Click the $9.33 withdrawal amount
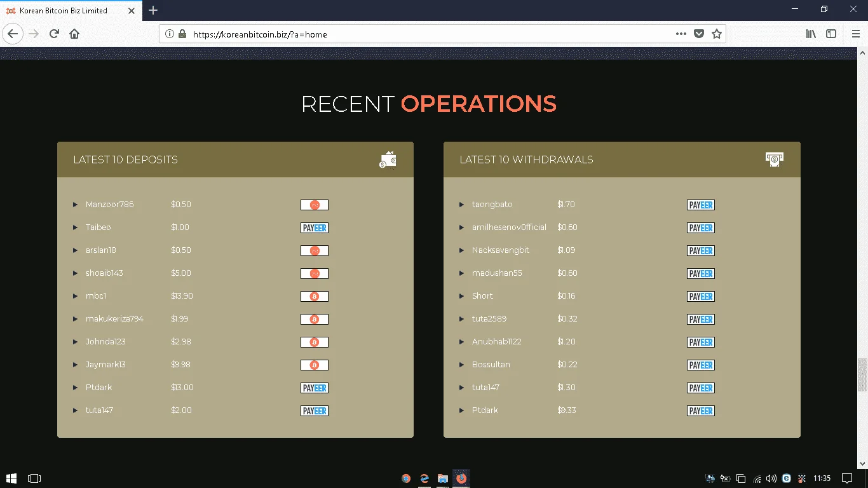The width and height of the screenshot is (868, 488). tap(567, 410)
